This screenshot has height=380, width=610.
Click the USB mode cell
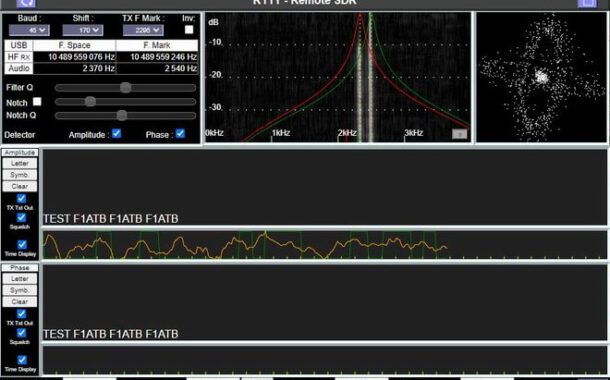[19, 45]
